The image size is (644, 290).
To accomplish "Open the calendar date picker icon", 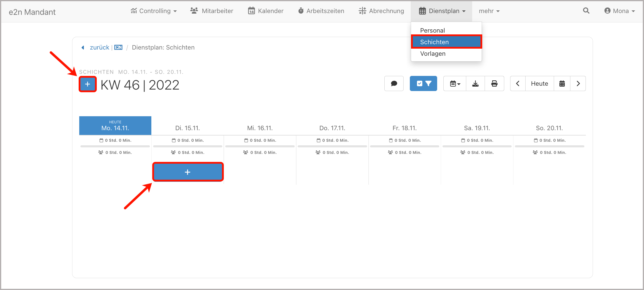I will tap(562, 84).
